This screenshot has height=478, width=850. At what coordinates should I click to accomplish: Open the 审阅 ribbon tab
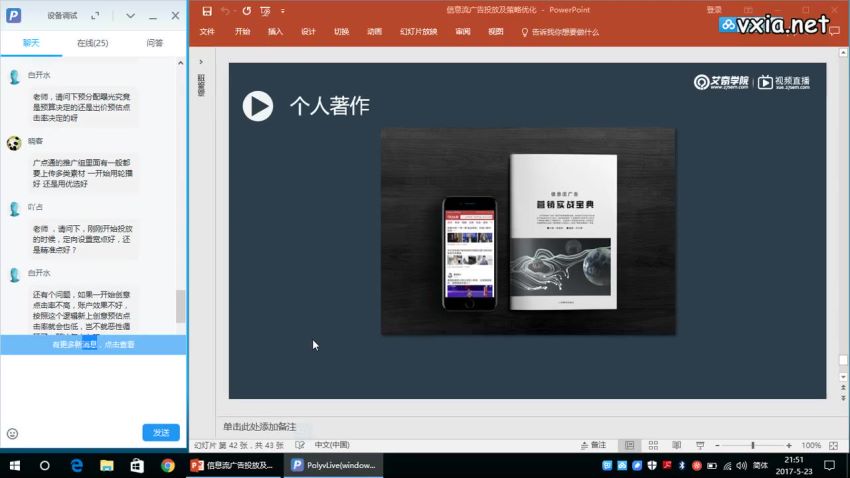pyautogui.click(x=463, y=32)
